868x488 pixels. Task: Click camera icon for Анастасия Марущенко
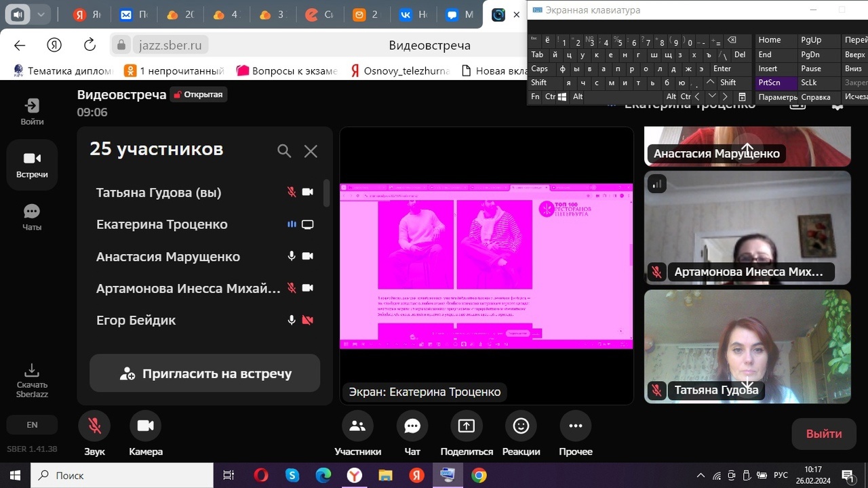pyautogui.click(x=308, y=256)
